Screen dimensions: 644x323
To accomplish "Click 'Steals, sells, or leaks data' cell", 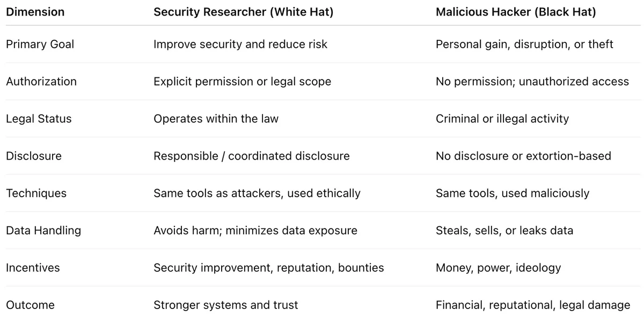I will 504,231.
